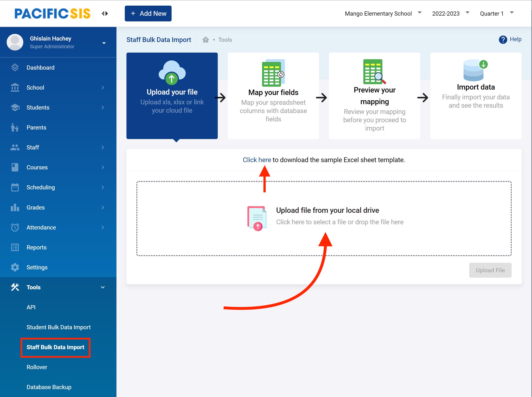Open Student Bulk Data Import
The height and width of the screenshot is (397, 532).
click(58, 327)
